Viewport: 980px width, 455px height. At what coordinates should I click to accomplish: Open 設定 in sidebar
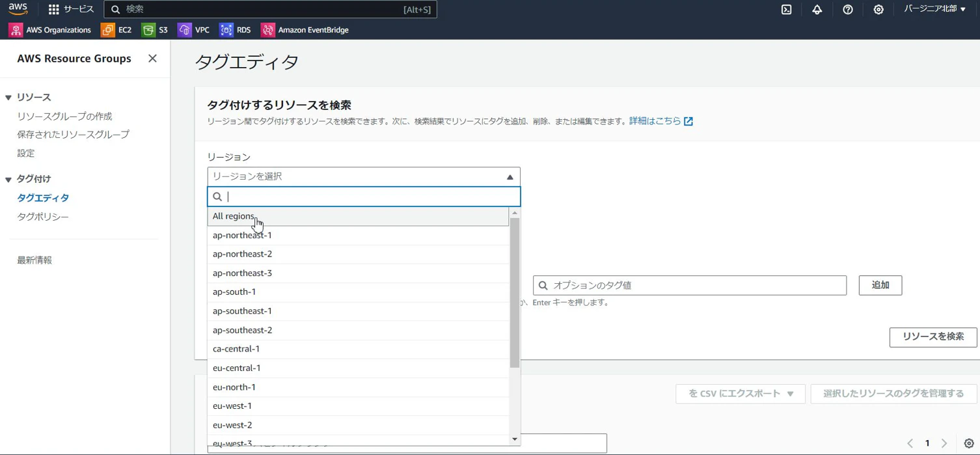click(x=26, y=154)
